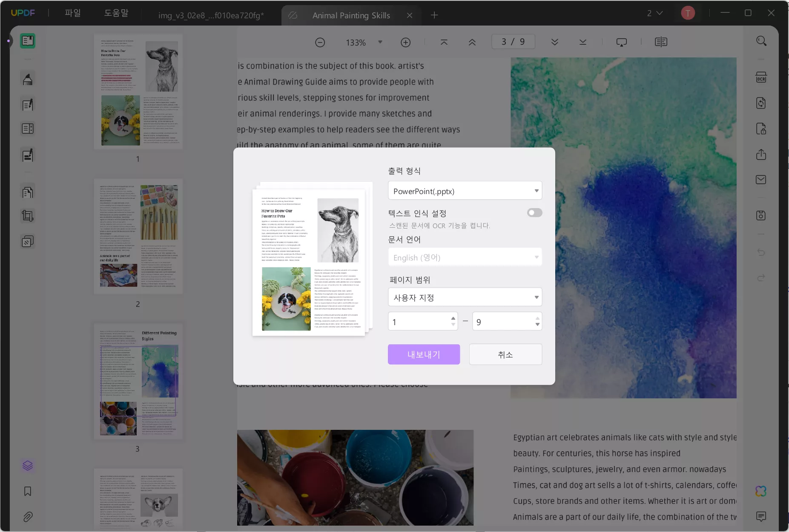The height and width of the screenshot is (532, 789).
Task: Switch to Animal Painting Skills tab
Action: coord(351,15)
